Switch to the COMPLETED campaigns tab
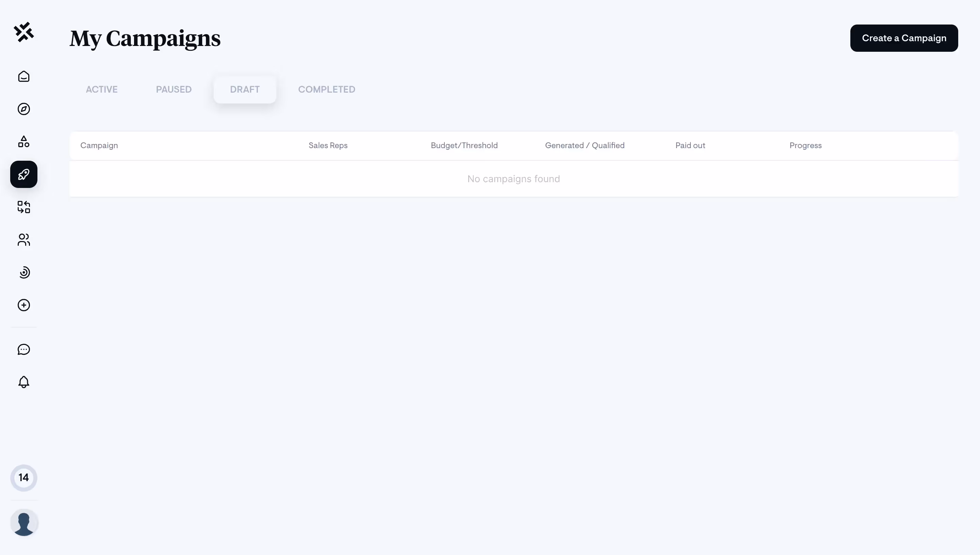This screenshot has width=980, height=555. [x=326, y=89]
